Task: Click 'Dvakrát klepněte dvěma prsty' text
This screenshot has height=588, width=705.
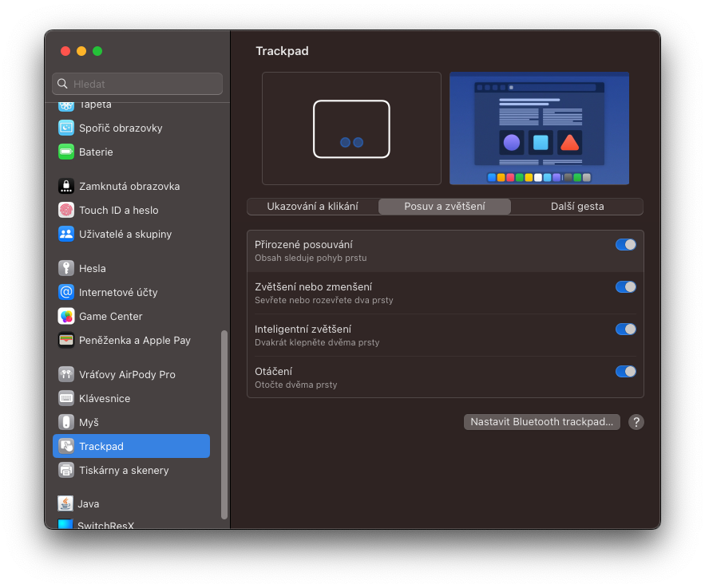Action: 317,342
